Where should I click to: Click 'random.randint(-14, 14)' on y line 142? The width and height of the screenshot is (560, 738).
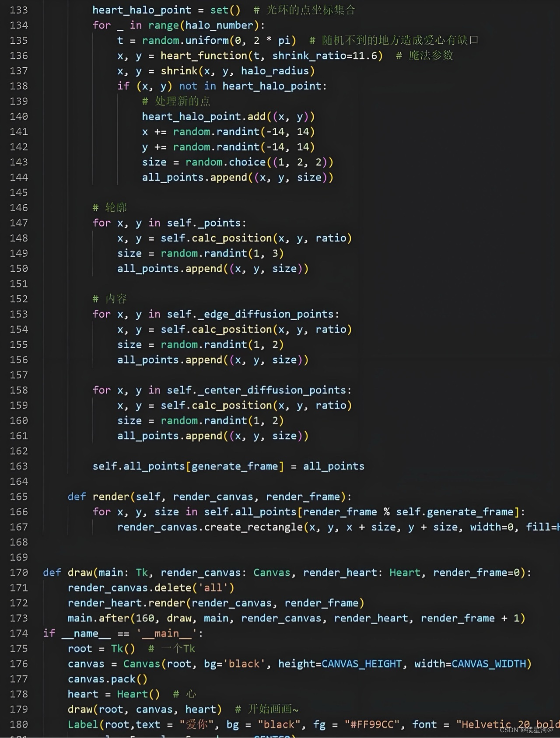point(244,147)
